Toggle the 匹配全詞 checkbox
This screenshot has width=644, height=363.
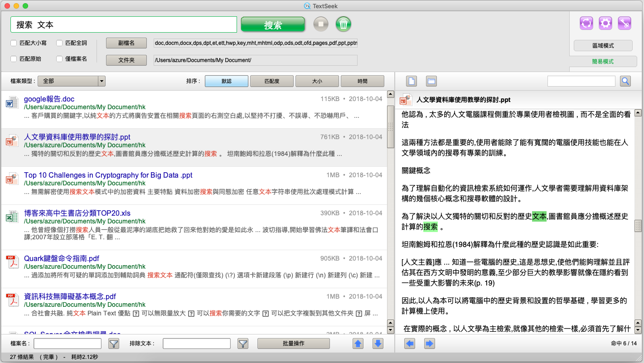pyautogui.click(x=59, y=43)
